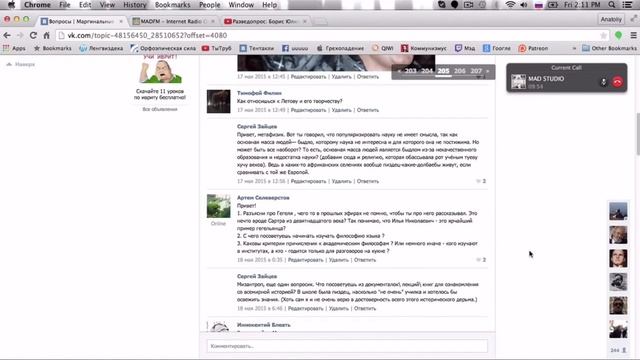Screen dimensions: 640x360
Task: Open the ТыТруб bookmark
Action: pyautogui.click(x=217, y=48)
